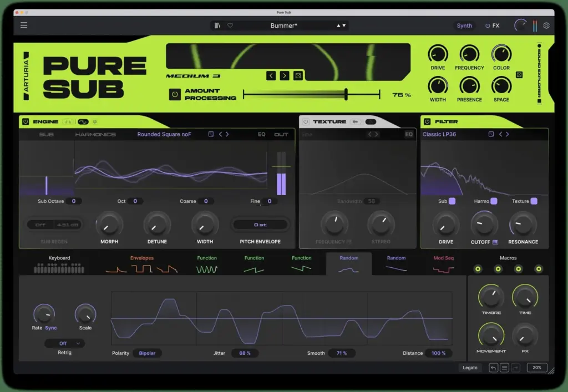Toggle Texture routing to the Filter
This screenshot has height=392, width=568.
coord(534,201)
